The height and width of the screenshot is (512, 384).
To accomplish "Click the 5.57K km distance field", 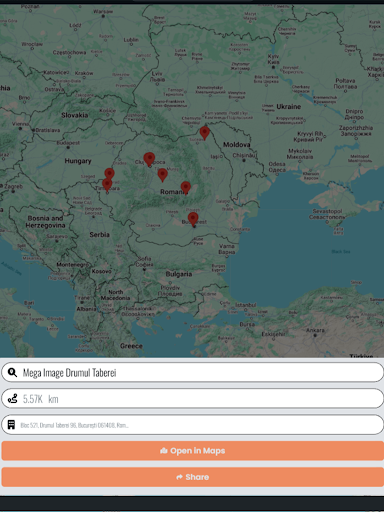I will click(193, 398).
